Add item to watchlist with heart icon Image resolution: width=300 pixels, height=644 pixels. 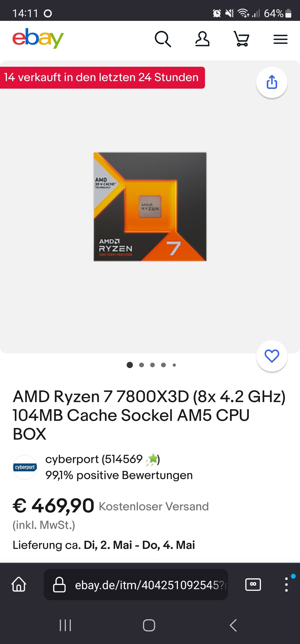click(272, 356)
